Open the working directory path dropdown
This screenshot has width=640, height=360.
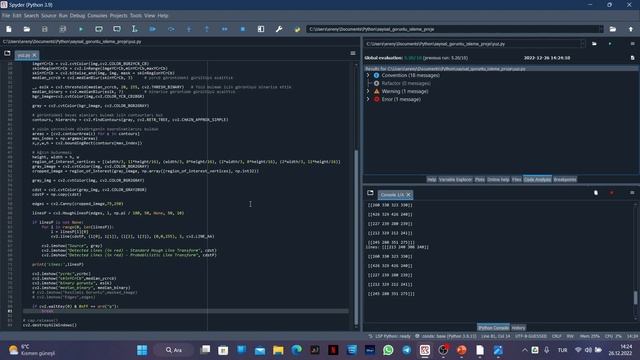[x=600, y=29]
